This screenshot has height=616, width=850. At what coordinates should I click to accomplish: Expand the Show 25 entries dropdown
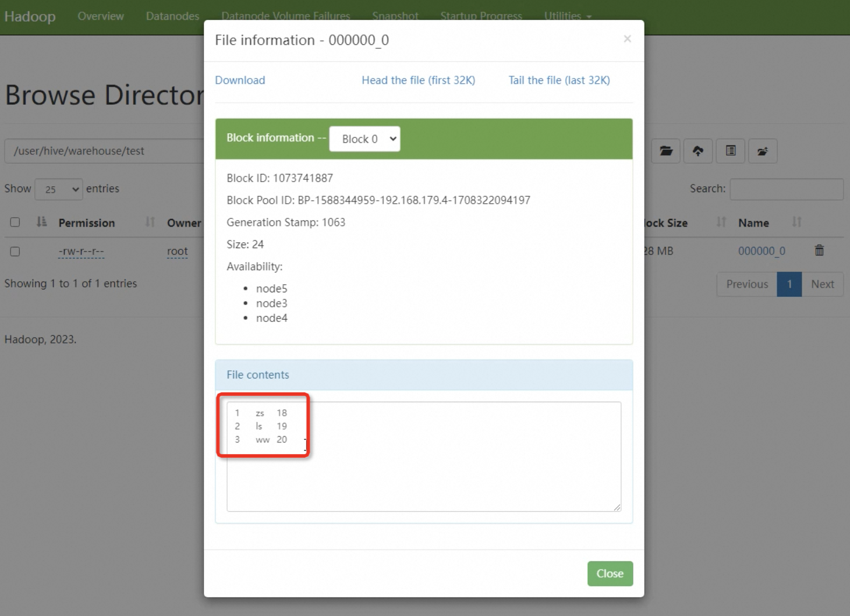(x=59, y=189)
